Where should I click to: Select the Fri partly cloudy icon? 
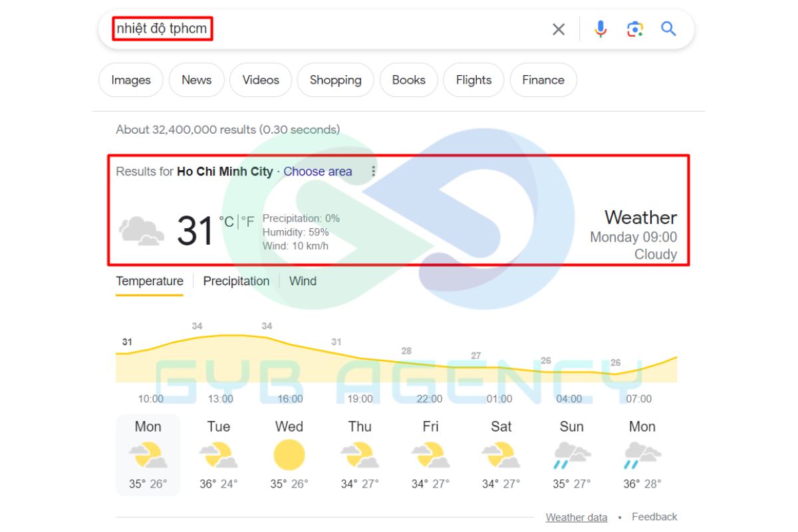pos(430,456)
